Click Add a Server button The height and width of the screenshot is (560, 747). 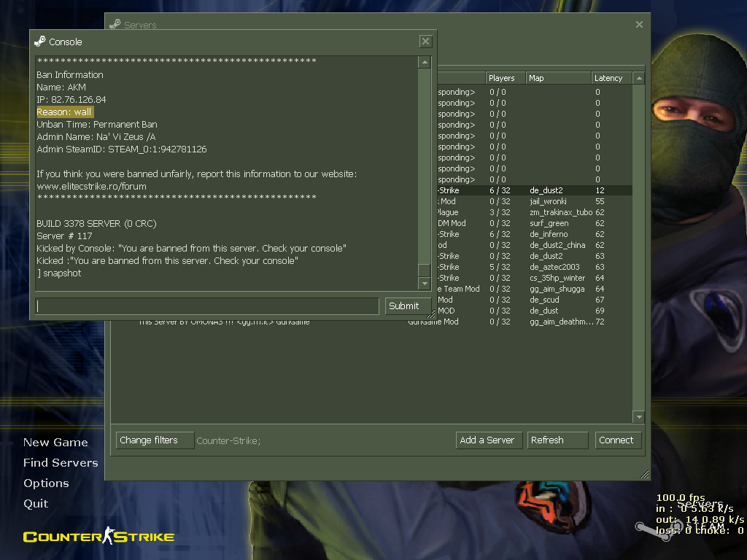pos(489,440)
